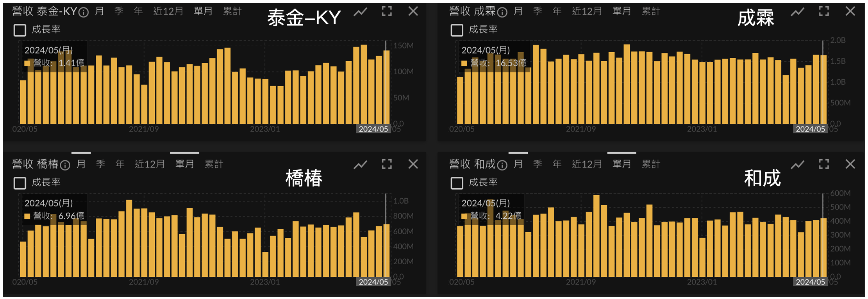Switch to 近12月 in 泰金-KY panel
This screenshot has width=868, height=299.
click(x=168, y=11)
